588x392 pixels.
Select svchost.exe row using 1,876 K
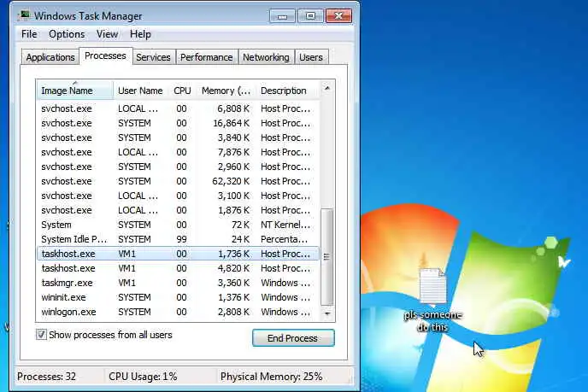coord(178,210)
